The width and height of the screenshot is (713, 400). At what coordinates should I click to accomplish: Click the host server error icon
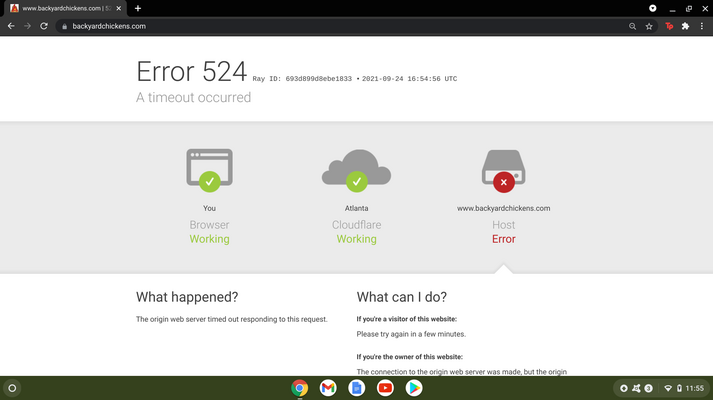[x=503, y=171]
